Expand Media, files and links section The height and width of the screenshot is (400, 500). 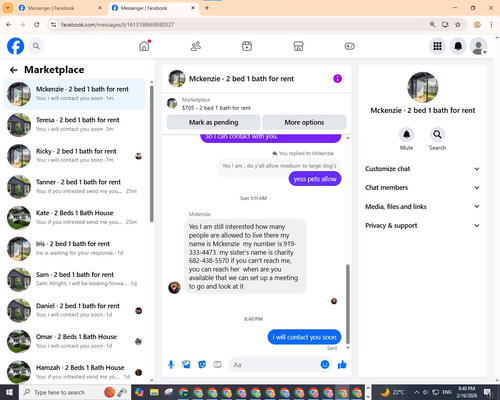422,206
